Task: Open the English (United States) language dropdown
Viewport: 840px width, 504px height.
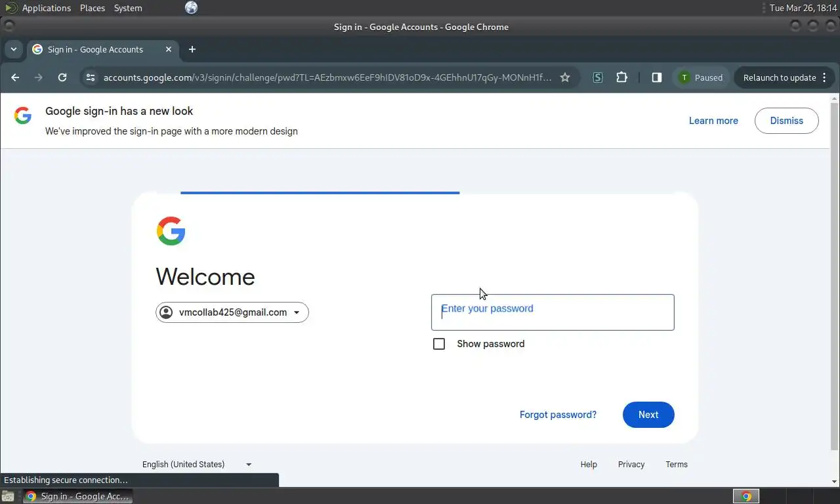Action: pos(197,464)
